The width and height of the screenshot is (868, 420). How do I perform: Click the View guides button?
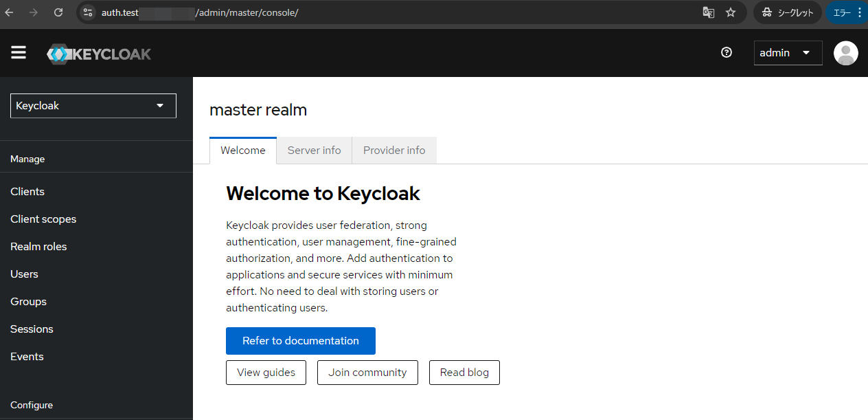pyautogui.click(x=266, y=372)
